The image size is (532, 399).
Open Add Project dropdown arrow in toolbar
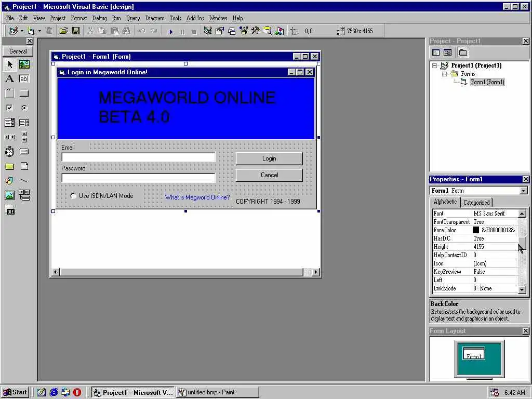(22, 31)
